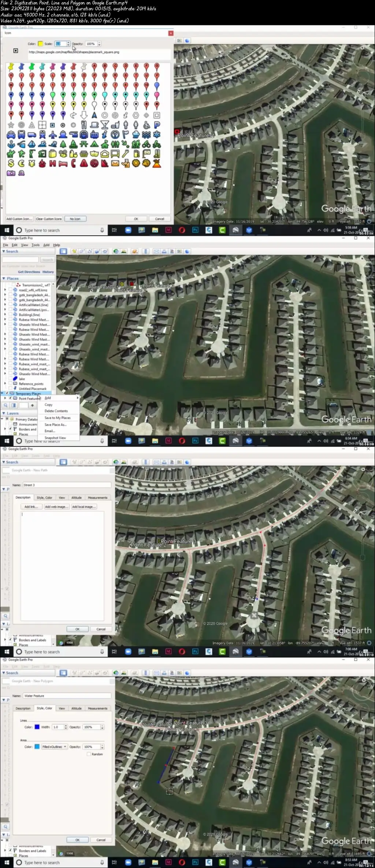Enable the Random checkbox in New Polygon dialog
The height and width of the screenshot is (868, 375).
(89, 754)
